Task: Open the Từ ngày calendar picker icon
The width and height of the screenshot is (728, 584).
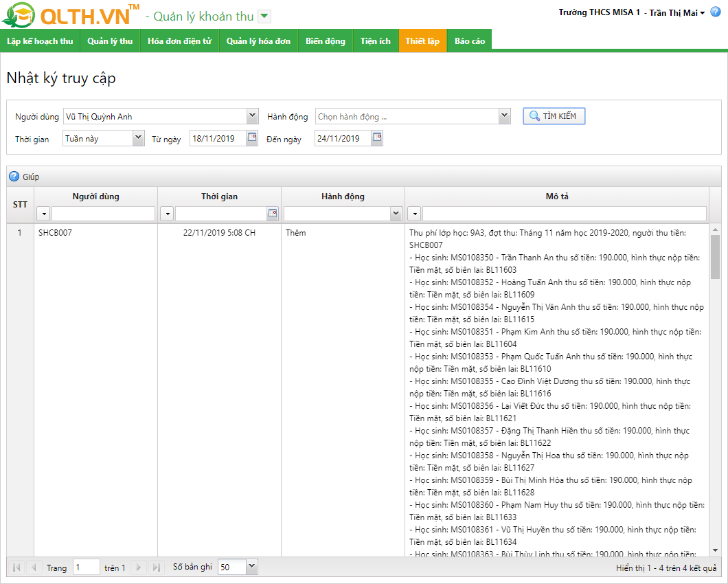Action: click(x=251, y=137)
